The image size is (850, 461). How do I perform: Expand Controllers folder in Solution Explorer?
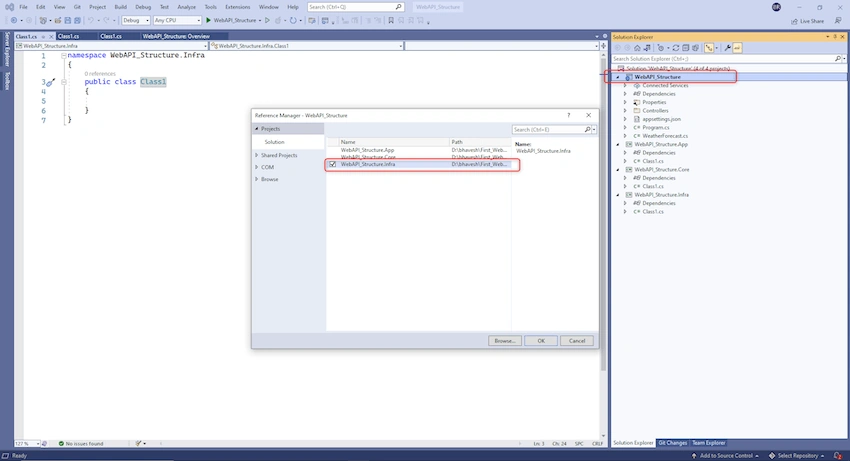[625, 111]
